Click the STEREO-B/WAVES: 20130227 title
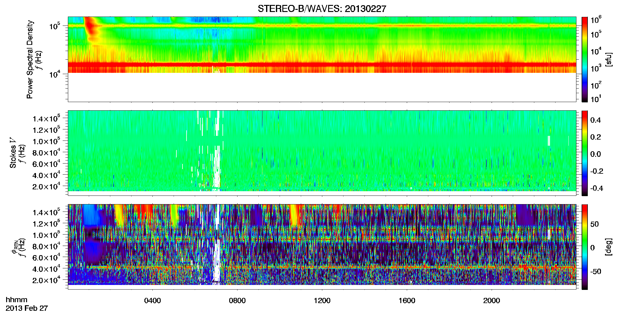 322,9
